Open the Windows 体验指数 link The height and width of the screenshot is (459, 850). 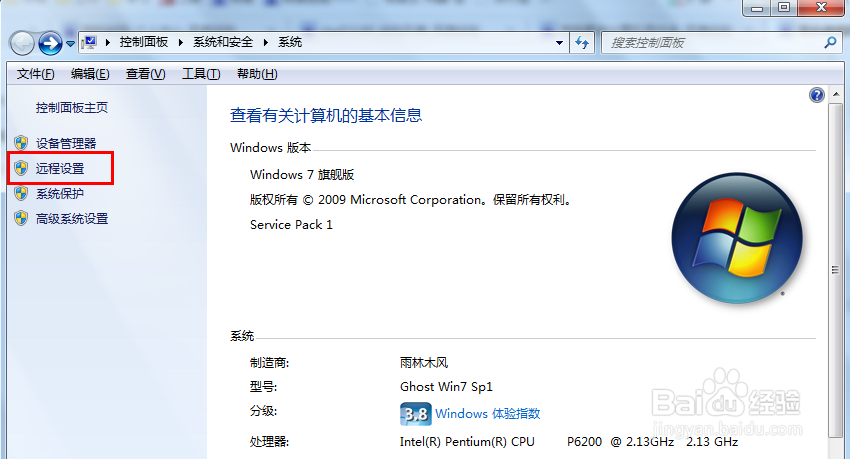488,413
